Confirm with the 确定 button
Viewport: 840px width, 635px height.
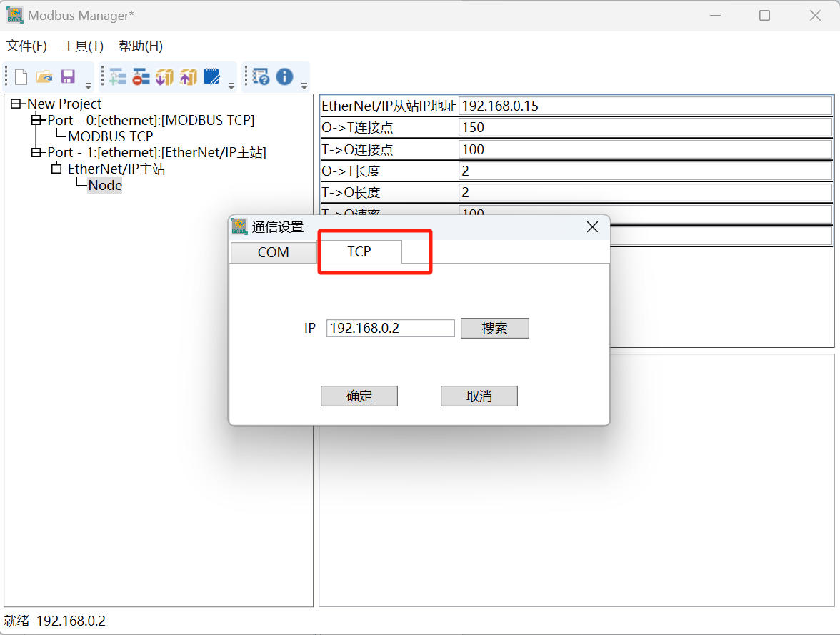(359, 396)
